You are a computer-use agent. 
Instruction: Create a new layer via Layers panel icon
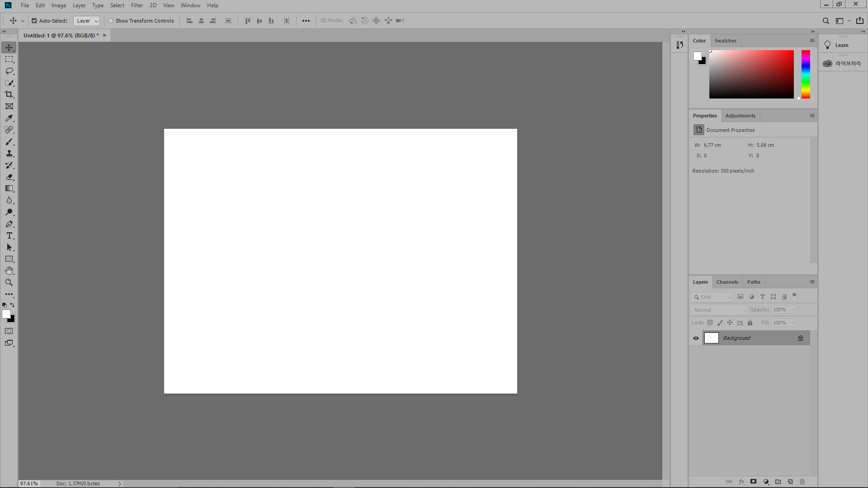(x=790, y=482)
